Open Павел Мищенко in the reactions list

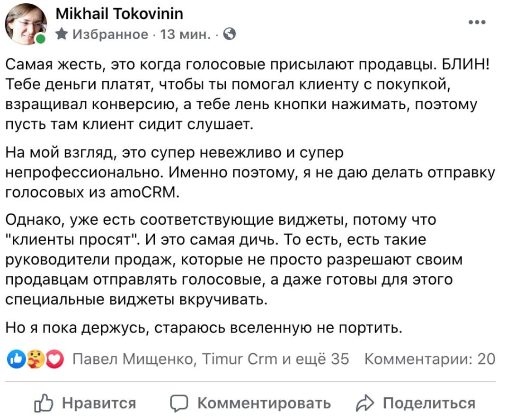[133, 359]
